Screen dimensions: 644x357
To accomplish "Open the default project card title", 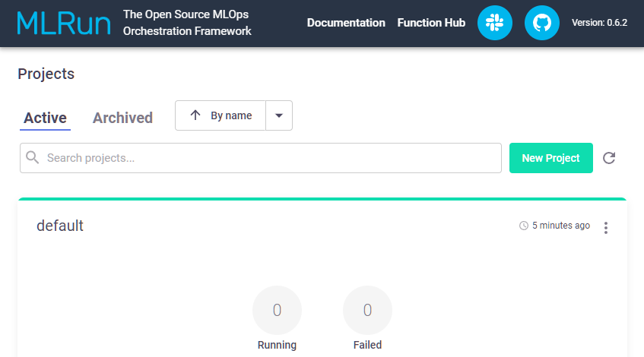I will point(60,226).
